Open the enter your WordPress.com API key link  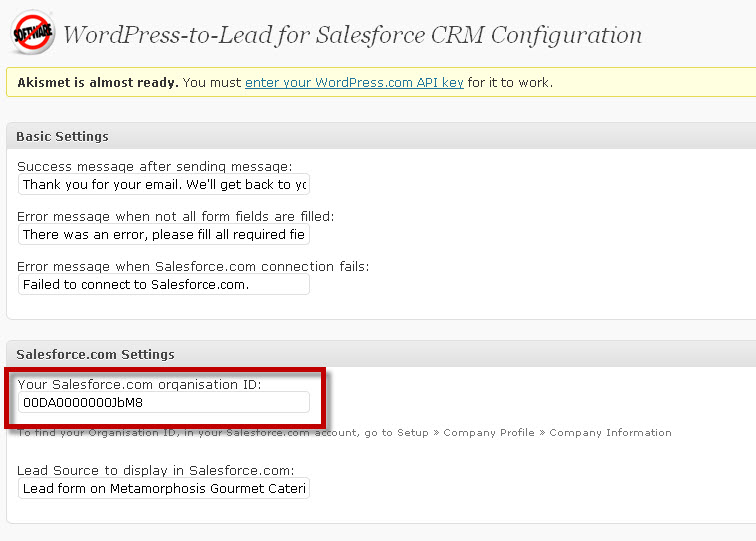(354, 82)
